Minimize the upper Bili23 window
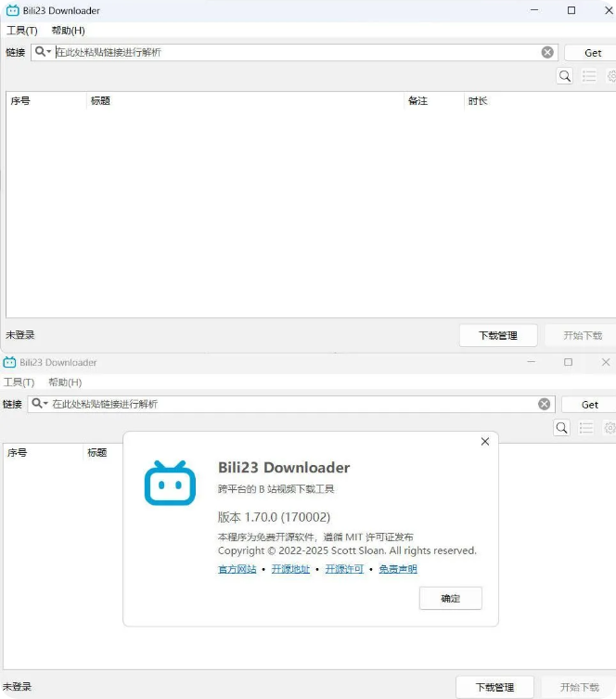The width and height of the screenshot is (616, 699). pos(534,10)
